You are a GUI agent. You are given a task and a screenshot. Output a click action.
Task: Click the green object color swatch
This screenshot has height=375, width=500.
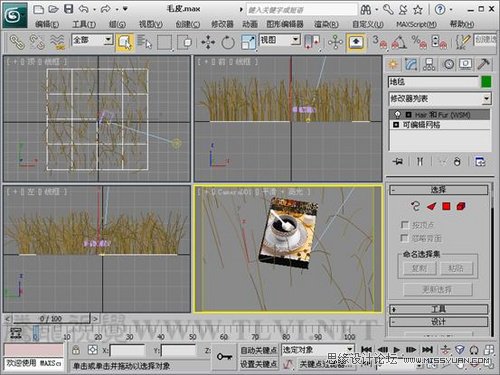pyautogui.click(x=486, y=82)
